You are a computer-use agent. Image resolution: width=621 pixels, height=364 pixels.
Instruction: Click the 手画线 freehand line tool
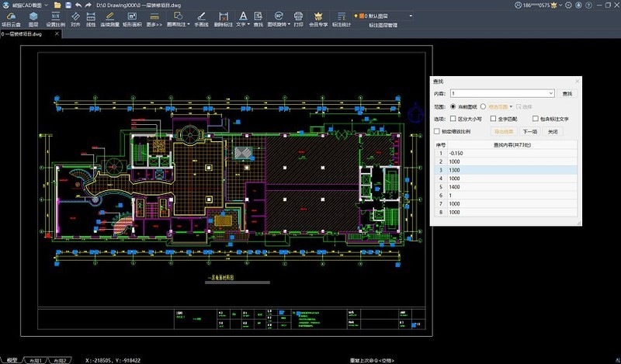[200, 18]
